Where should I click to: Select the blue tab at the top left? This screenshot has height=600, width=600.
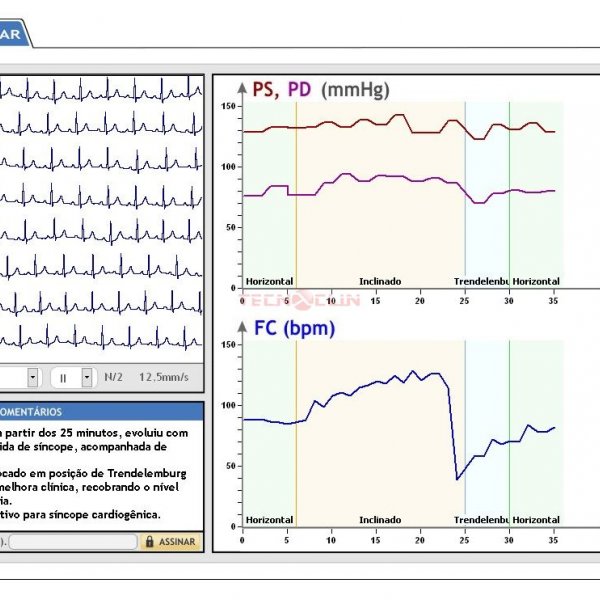pos(14,34)
